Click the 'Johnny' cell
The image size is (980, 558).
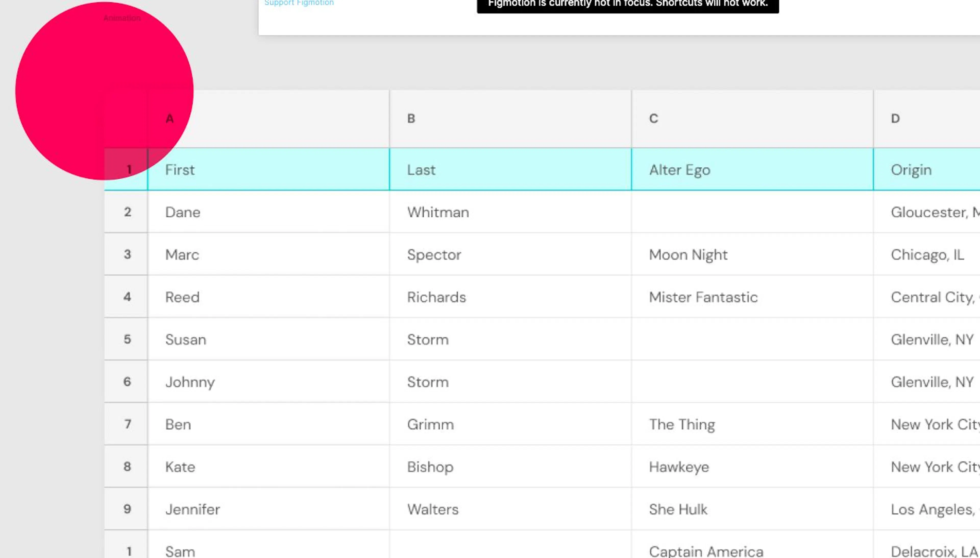[x=268, y=382]
